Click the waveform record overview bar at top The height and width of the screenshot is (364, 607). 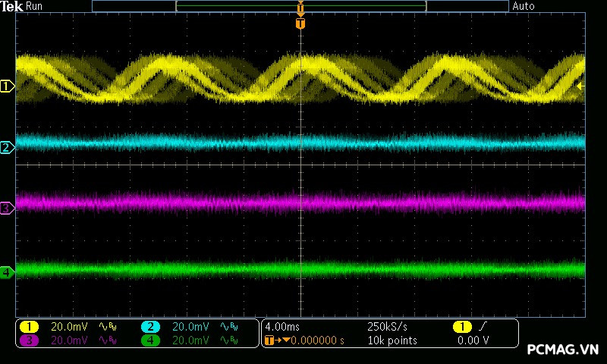300,6
